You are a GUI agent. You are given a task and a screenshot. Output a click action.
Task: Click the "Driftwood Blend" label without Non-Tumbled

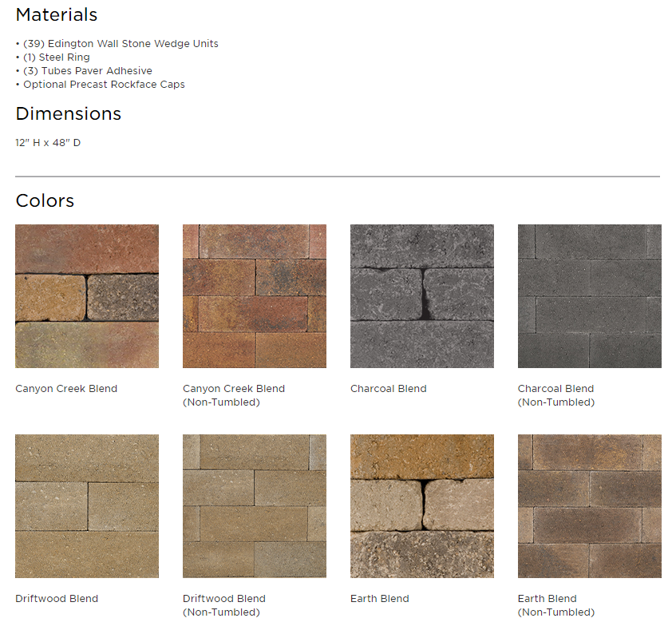(x=57, y=599)
